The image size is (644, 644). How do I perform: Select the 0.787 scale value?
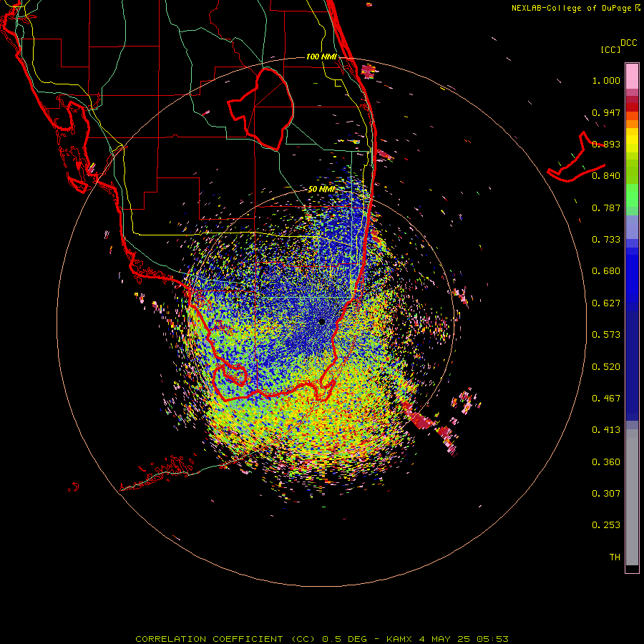(x=606, y=208)
